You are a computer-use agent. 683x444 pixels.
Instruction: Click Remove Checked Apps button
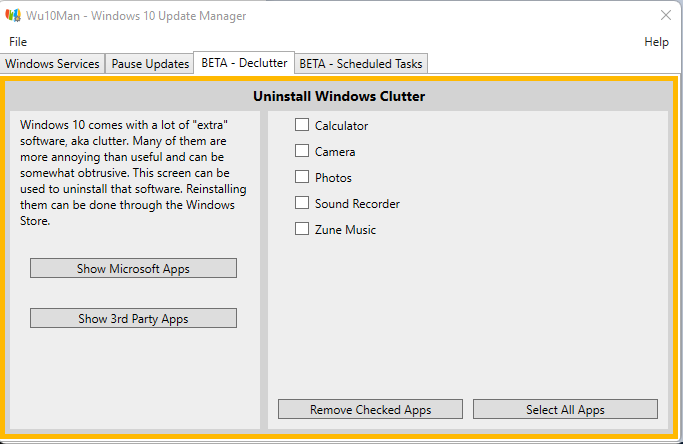coord(370,409)
